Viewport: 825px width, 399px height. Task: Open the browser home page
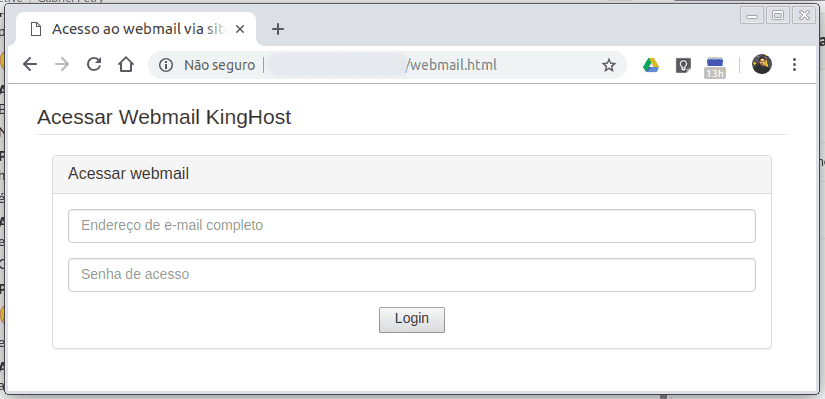pos(126,65)
